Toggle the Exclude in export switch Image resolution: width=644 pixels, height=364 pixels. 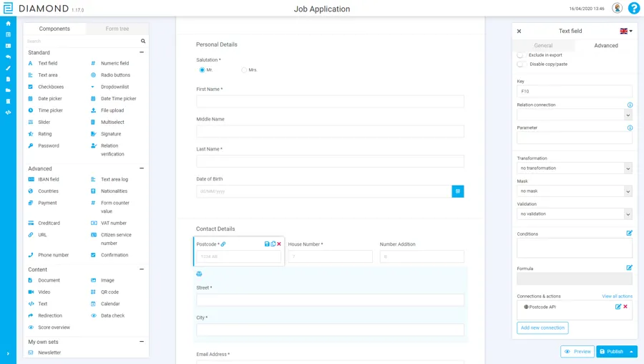[521, 55]
